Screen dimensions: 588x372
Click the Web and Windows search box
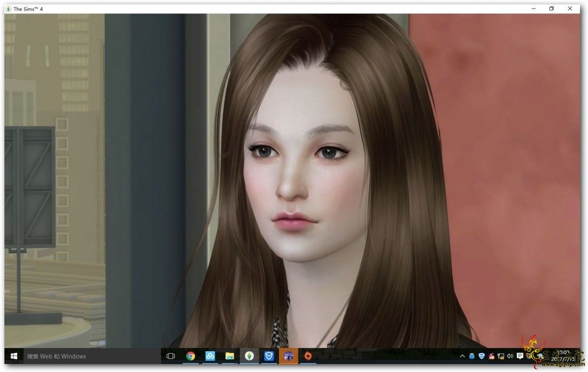click(x=92, y=356)
